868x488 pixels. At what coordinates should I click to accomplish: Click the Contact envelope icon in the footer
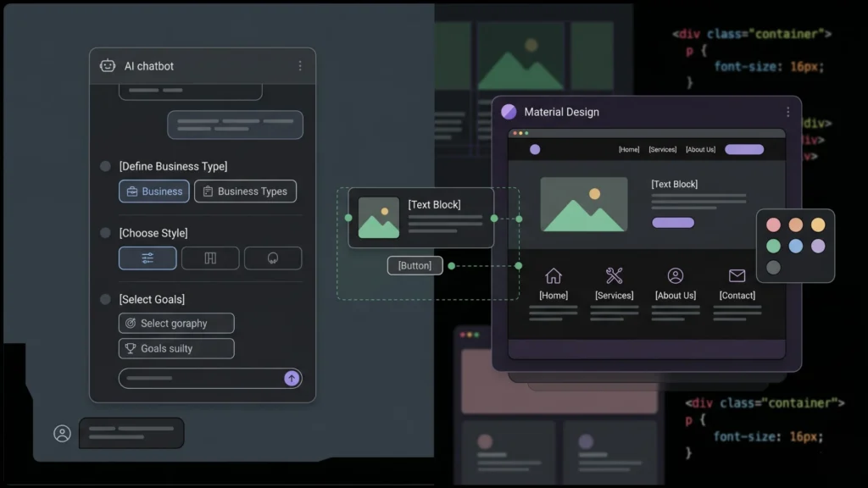(x=737, y=274)
